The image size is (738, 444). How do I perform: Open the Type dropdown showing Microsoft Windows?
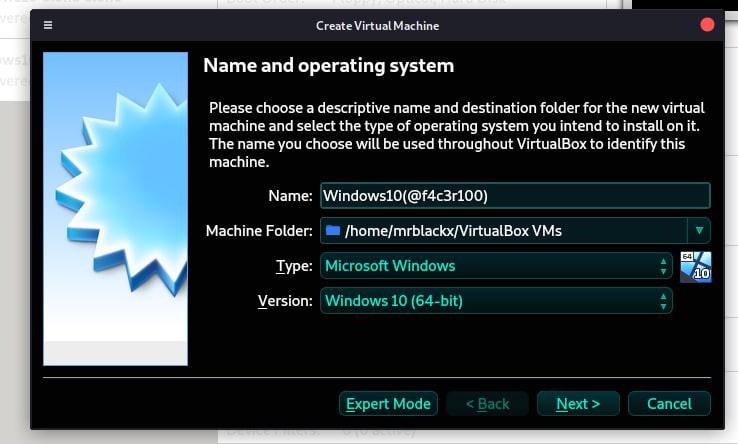[x=496, y=266]
